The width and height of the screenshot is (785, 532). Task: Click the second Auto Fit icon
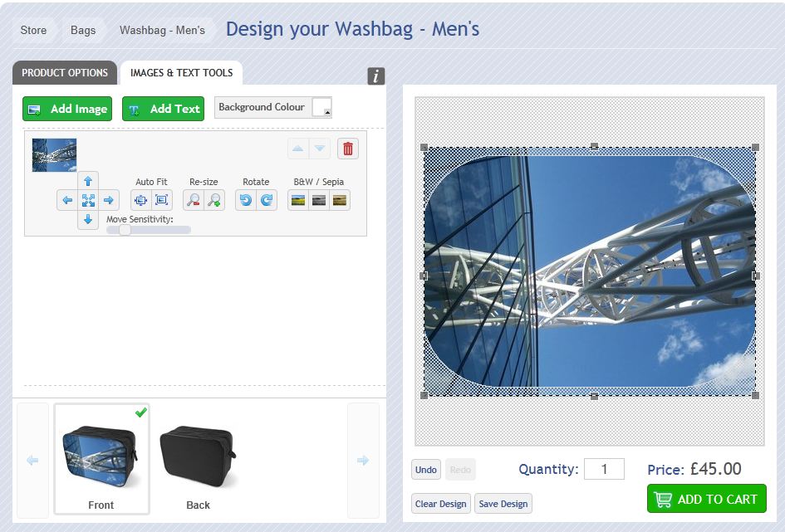(162, 201)
